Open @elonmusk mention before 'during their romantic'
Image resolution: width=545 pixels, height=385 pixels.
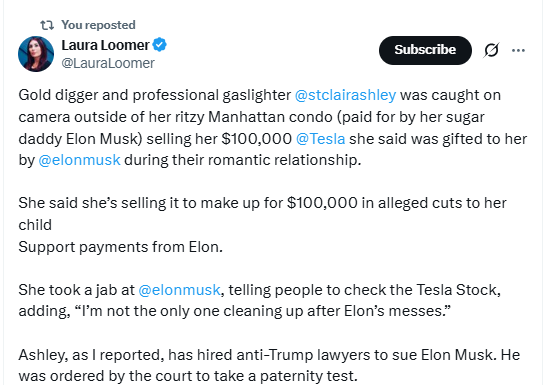point(79,160)
